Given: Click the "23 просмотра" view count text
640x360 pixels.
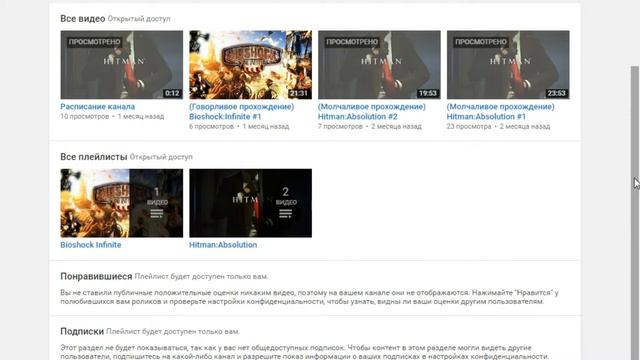Looking at the screenshot, I should [x=469, y=127].
